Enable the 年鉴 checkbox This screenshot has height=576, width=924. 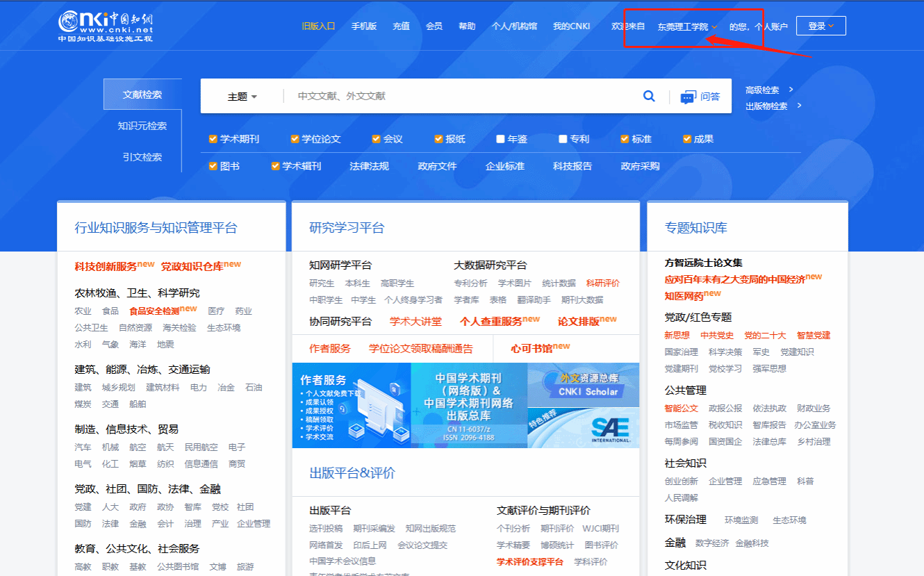pos(500,139)
